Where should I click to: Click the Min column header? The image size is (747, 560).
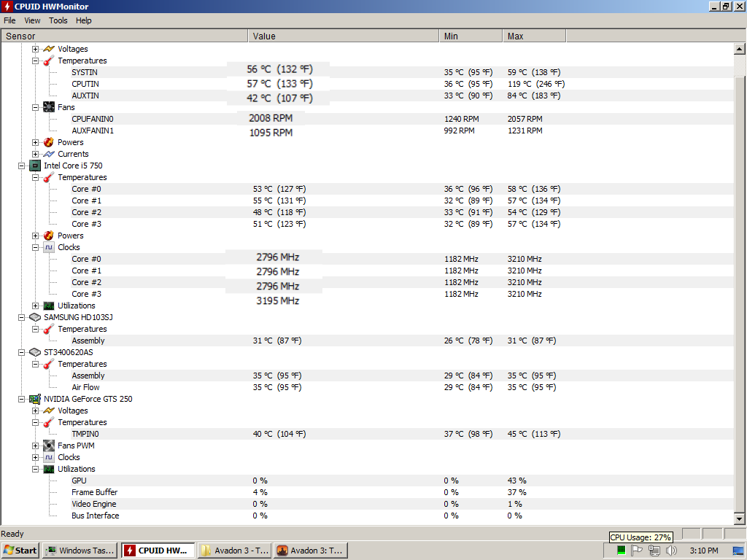(471, 36)
